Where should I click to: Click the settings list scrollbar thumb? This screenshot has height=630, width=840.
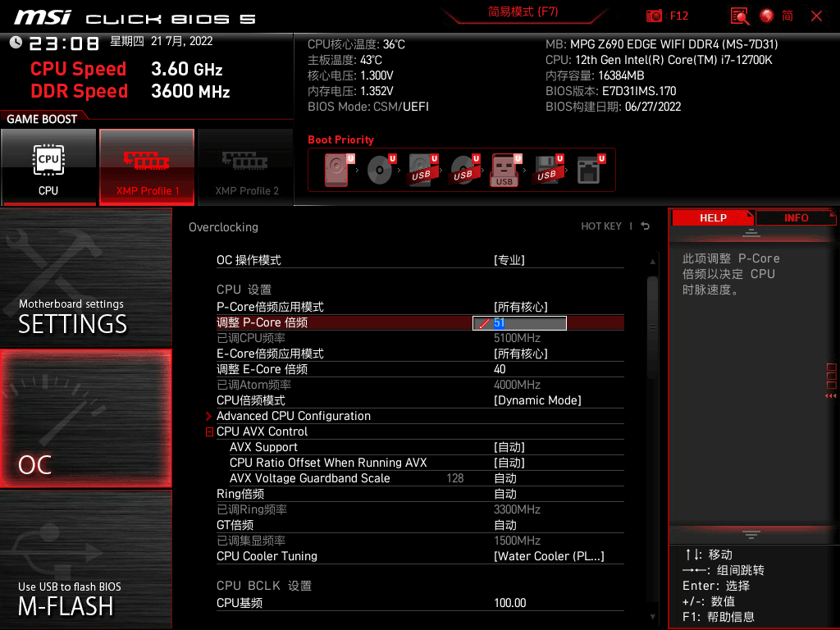pyautogui.click(x=652, y=328)
